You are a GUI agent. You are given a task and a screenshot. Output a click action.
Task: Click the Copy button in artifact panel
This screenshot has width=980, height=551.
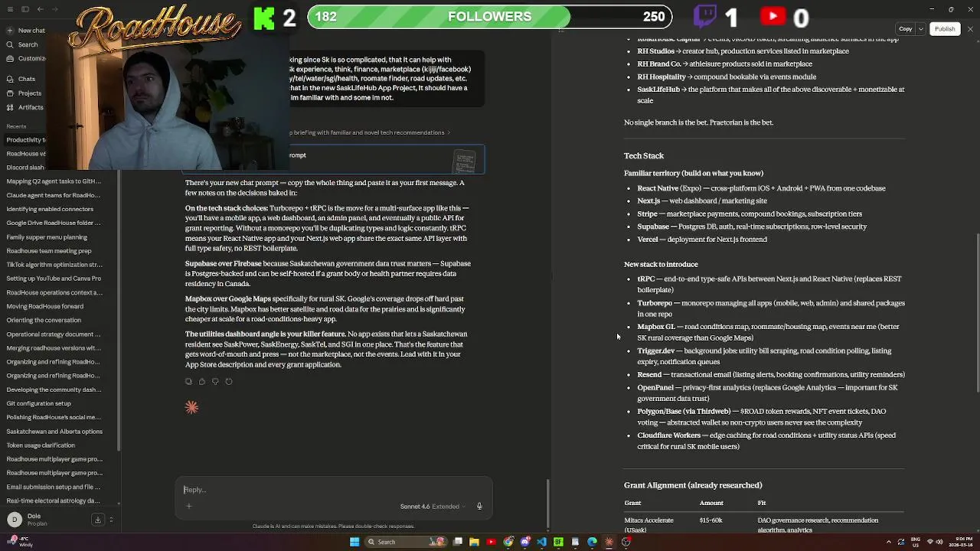tap(906, 29)
